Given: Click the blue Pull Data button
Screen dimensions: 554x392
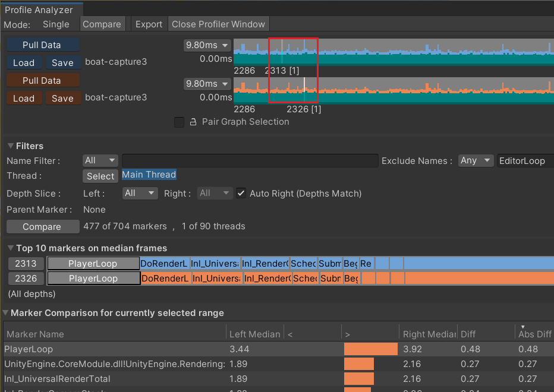Looking at the screenshot, I should tap(42, 44).
